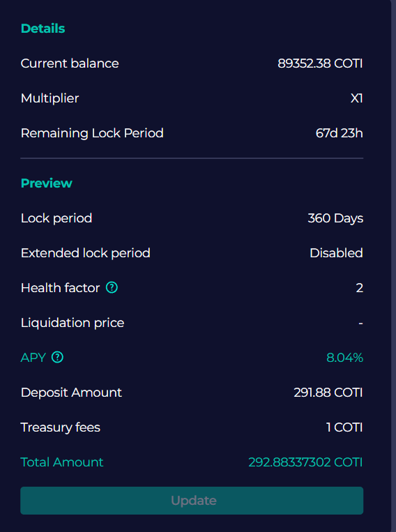Image resolution: width=396 pixels, height=532 pixels.
Task: Click the 67d 23h remaining lock value
Action: click(339, 133)
